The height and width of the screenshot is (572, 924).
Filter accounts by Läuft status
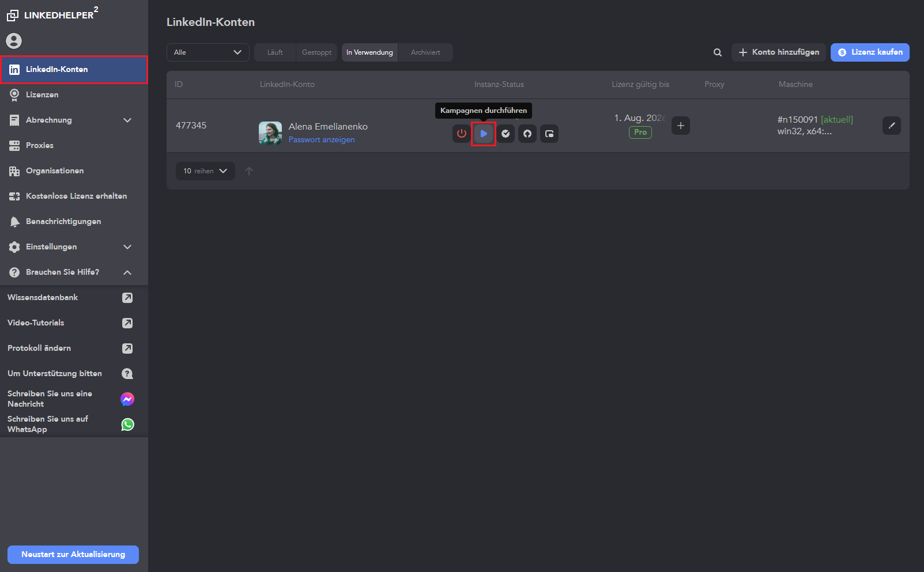[275, 52]
